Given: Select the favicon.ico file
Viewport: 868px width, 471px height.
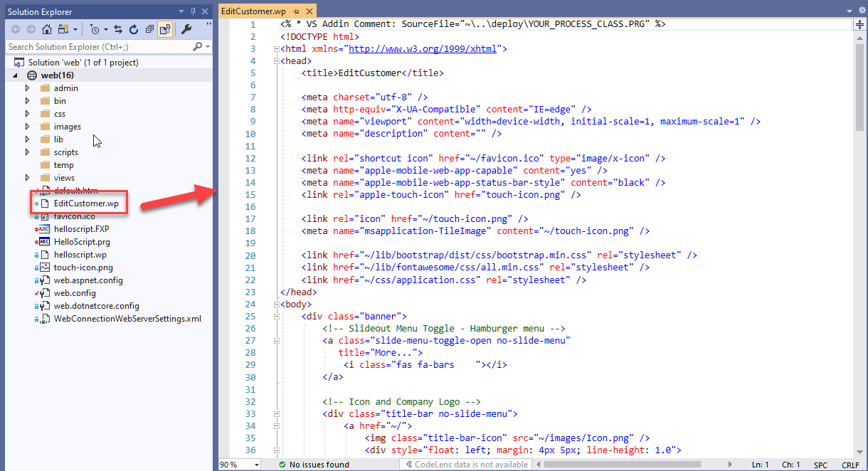Looking at the screenshot, I should (x=75, y=216).
